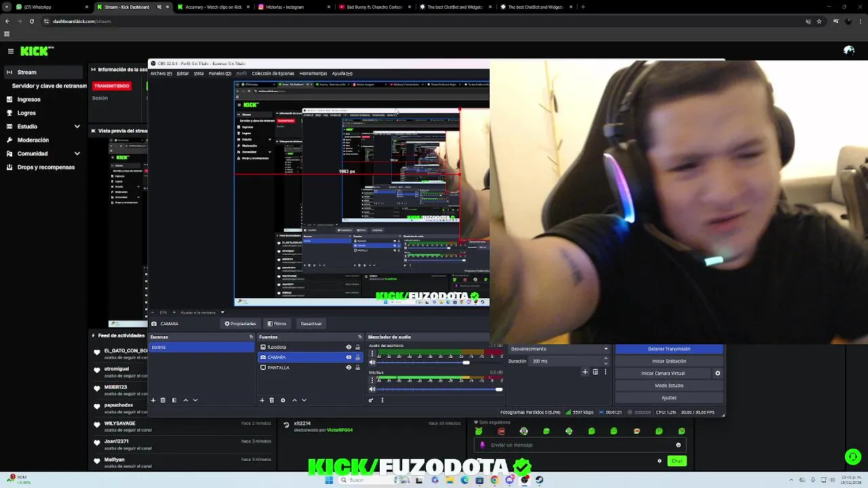The image size is (868, 488).
Task: Mute Audio del escritorio speaker icon
Action: [x=372, y=363]
